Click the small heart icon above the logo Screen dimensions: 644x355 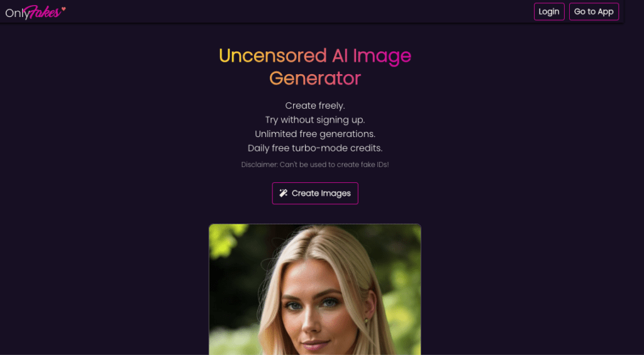click(x=64, y=9)
